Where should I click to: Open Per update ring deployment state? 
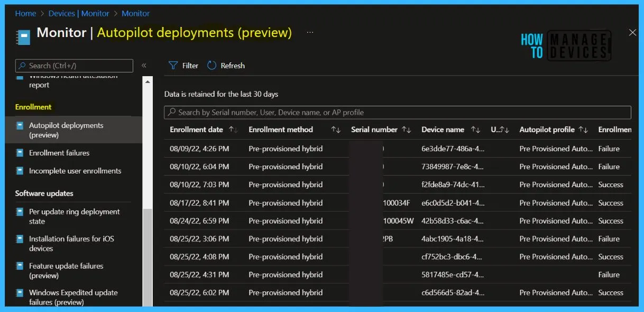click(x=73, y=216)
